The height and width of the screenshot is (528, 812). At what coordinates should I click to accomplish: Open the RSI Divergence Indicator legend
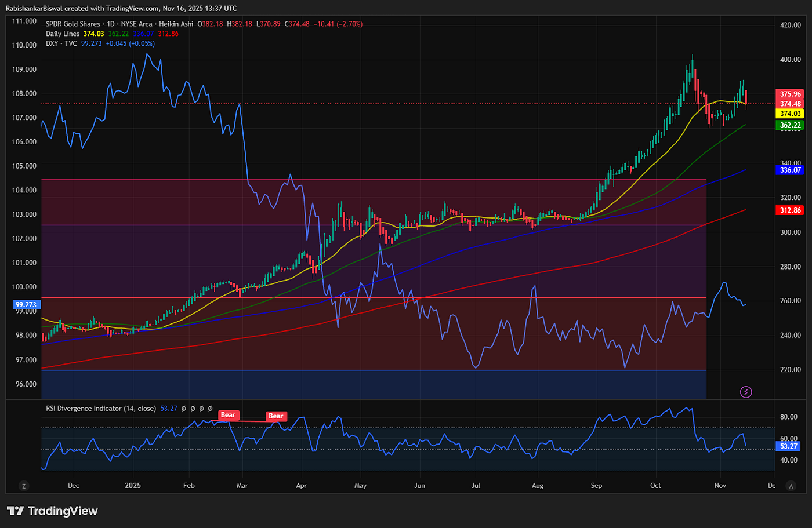tap(101, 409)
